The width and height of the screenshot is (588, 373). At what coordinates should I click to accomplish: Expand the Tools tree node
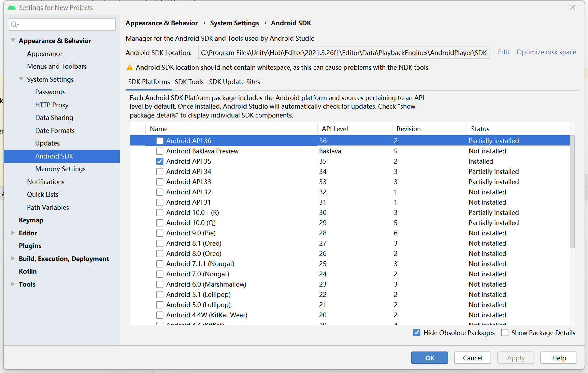tap(13, 284)
